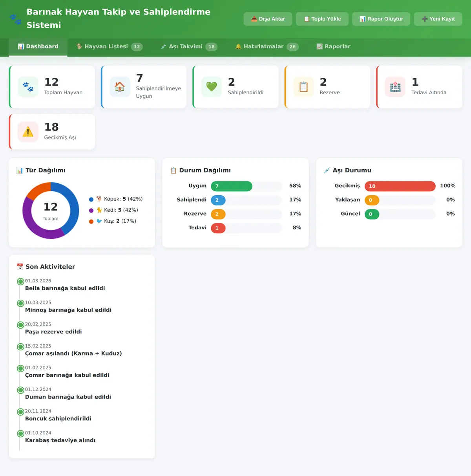Screen dimensions: 471x476
Task: Click the house icon on Sahiplendirilmeye Uygun card
Action: (120, 87)
